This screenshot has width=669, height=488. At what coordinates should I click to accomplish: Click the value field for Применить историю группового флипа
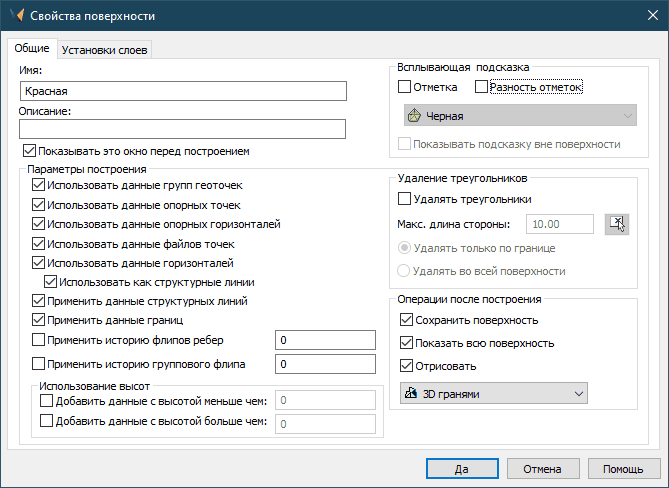324,364
